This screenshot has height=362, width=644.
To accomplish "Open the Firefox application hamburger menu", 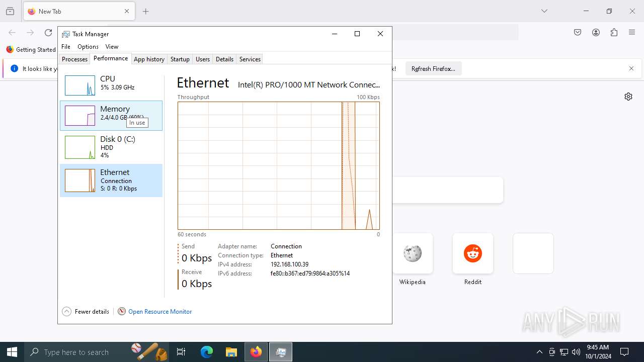I will click(x=632, y=33).
